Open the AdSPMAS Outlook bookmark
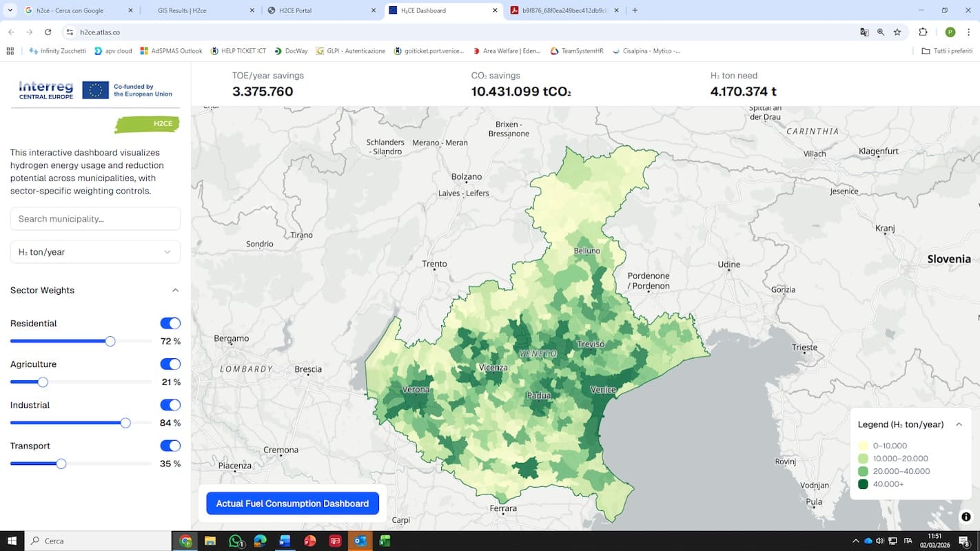 point(171,51)
